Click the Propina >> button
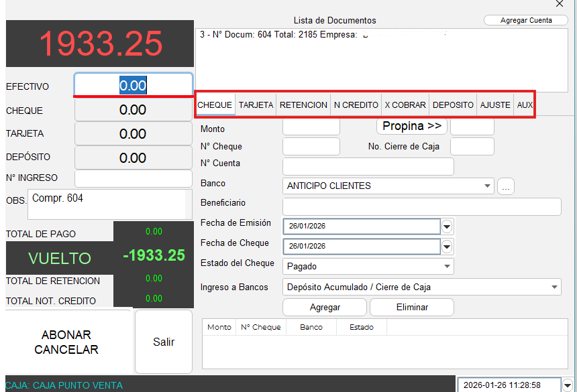The width and height of the screenshot is (577, 392). click(x=411, y=126)
